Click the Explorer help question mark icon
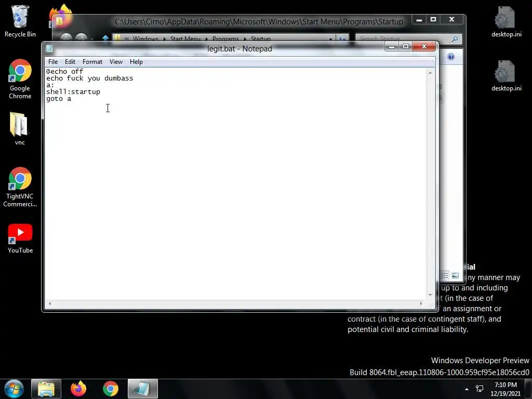This screenshot has height=399, width=532. pyautogui.click(x=451, y=57)
